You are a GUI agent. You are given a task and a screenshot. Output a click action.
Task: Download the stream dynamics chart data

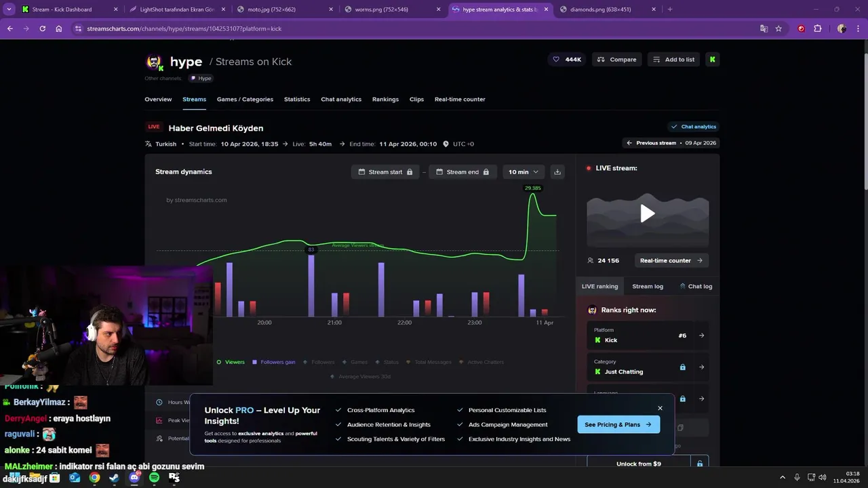[557, 172]
